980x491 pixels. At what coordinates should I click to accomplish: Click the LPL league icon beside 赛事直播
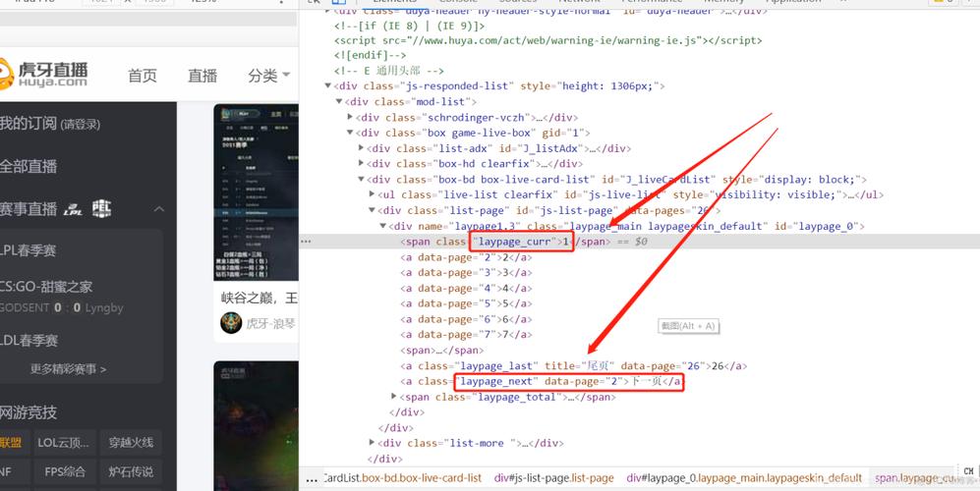point(73,209)
